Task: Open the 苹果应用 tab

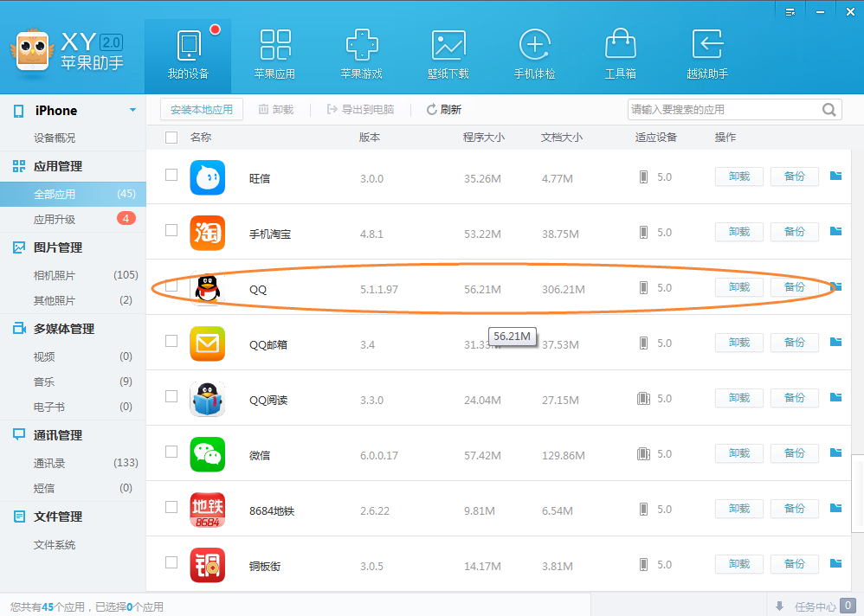Action: [x=274, y=56]
